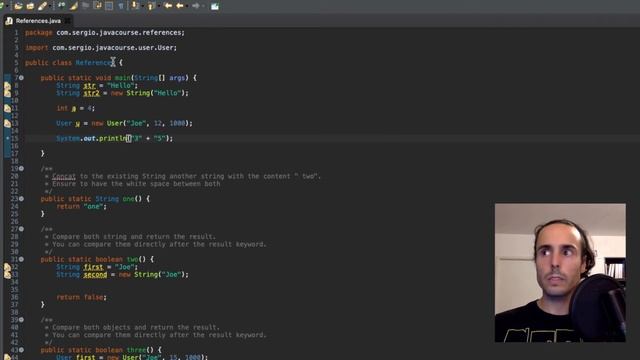Screen dimensions: 640x360
Task: Toggle the word wrap toolbar icon
Action: (98, 6)
